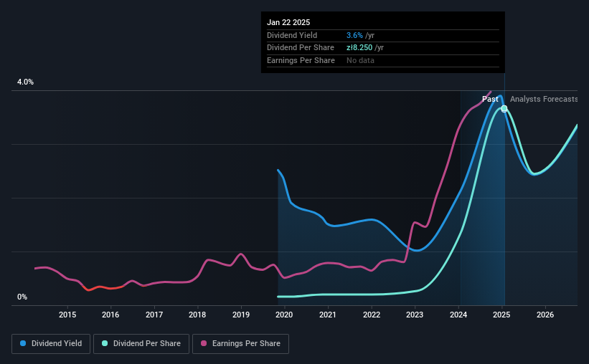Click the 2020 x-axis label
The width and height of the screenshot is (589, 364).
(284, 315)
